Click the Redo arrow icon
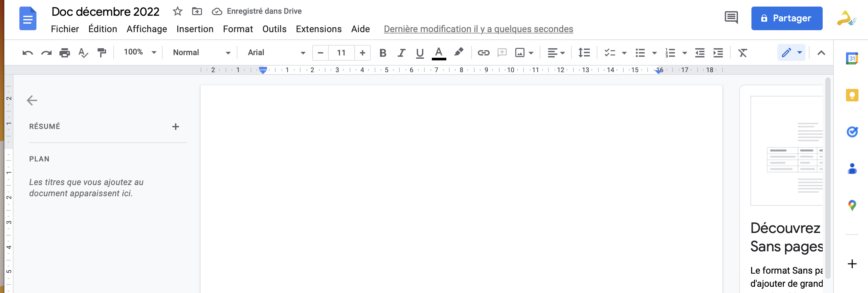 46,52
